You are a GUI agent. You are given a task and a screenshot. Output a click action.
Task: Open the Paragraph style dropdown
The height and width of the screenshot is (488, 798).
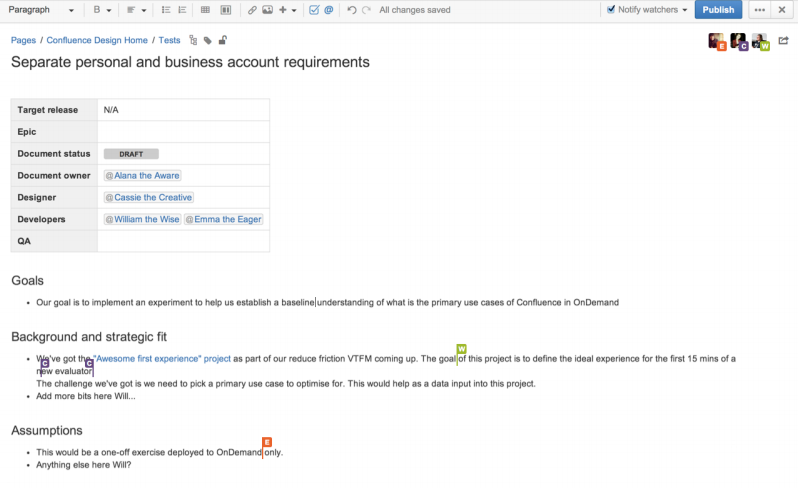pyautogui.click(x=41, y=10)
